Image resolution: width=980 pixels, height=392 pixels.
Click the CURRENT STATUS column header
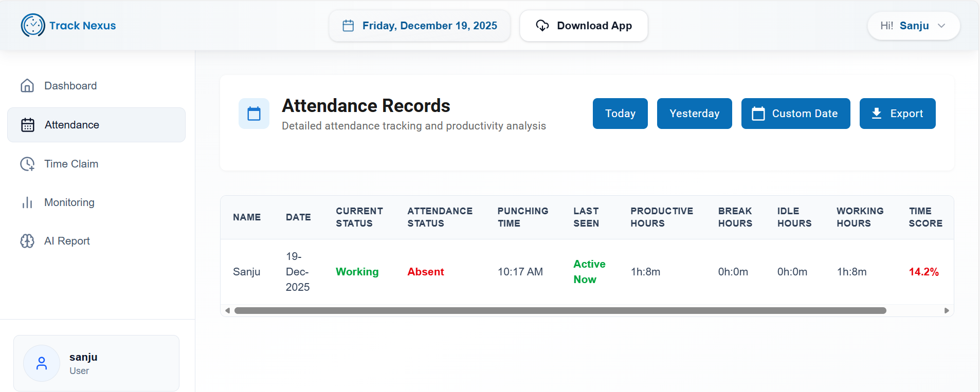click(x=359, y=217)
